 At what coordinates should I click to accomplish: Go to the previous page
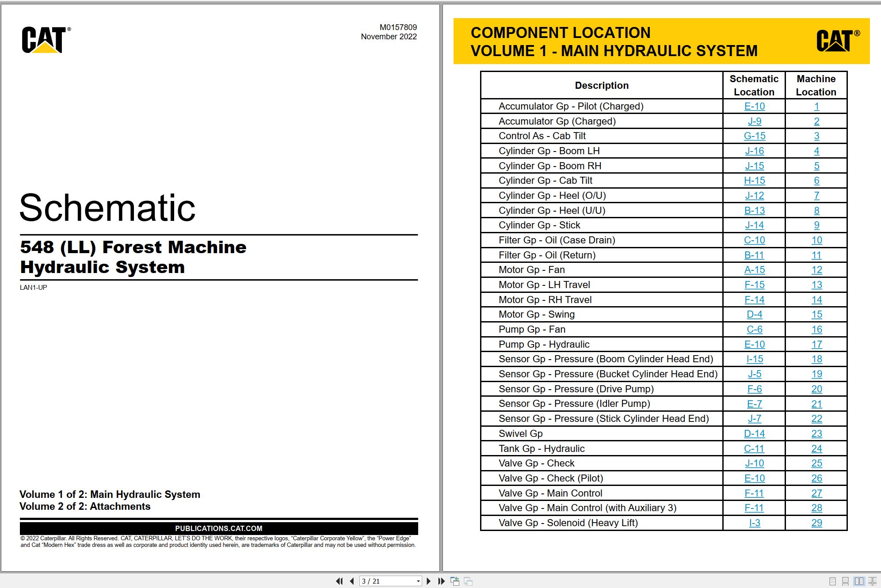(352, 581)
